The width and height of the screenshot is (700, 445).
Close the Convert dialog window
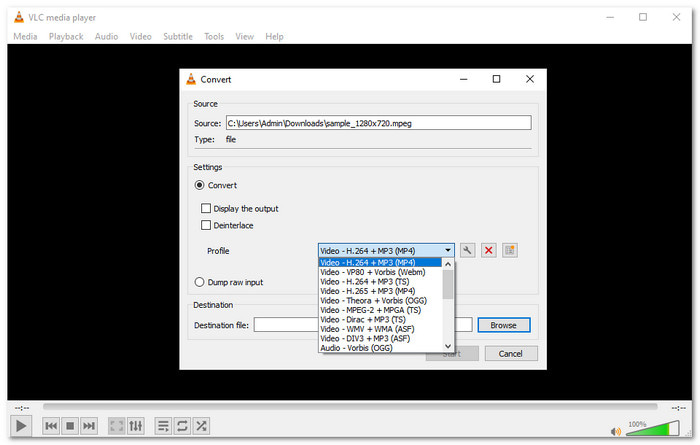pos(530,79)
